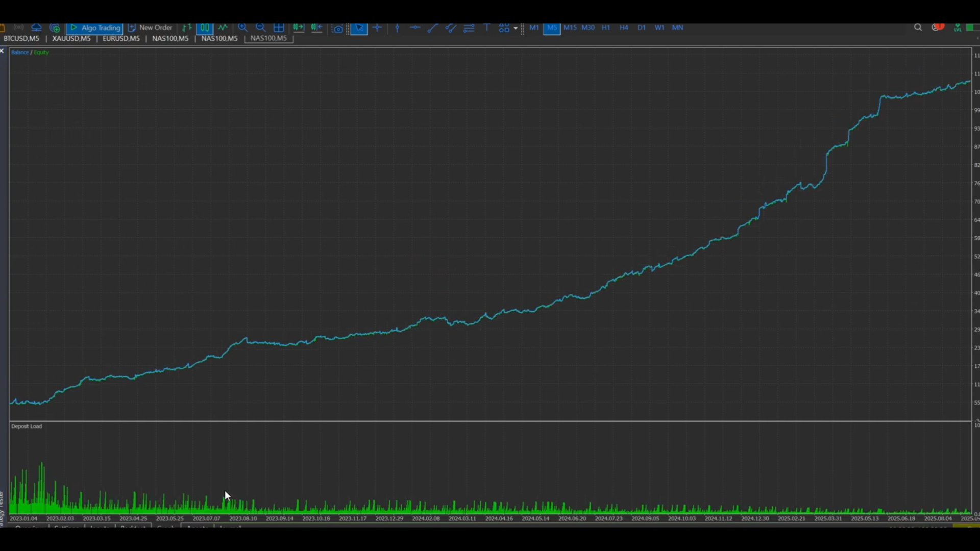
Task: Select the vertical line drawing tool
Action: point(398,28)
